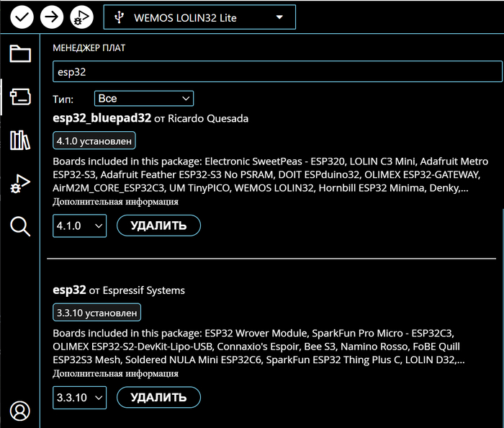Open the 4.1.0 version dropdown for esp32_bluepad32
Screen dimensions: 504x428
(x=80, y=226)
